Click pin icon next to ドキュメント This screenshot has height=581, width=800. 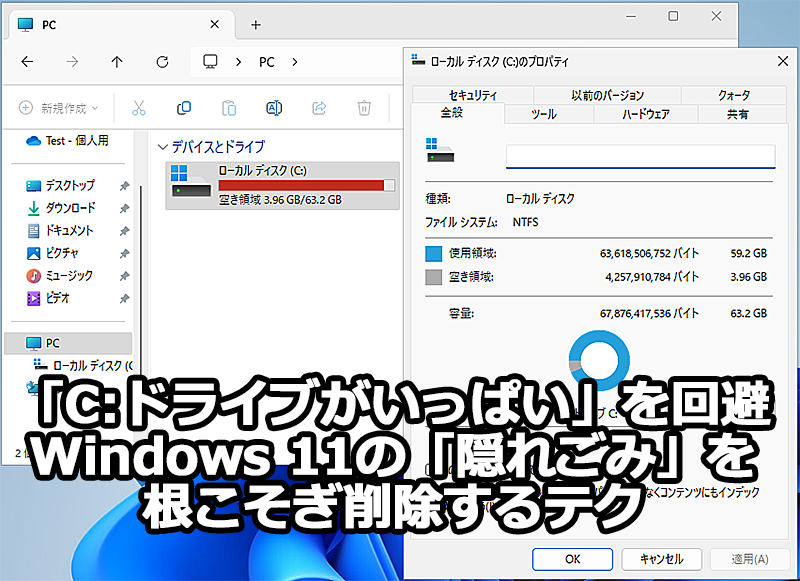[124, 231]
